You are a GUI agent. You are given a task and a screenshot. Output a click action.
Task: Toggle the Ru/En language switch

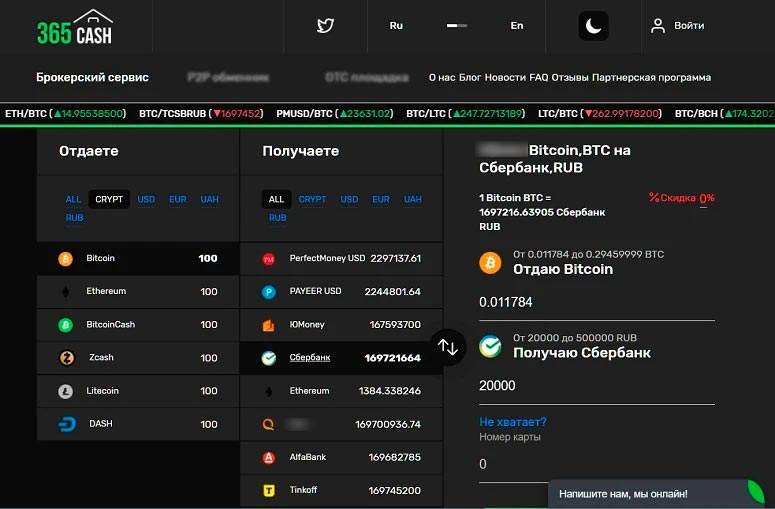[456, 26]
